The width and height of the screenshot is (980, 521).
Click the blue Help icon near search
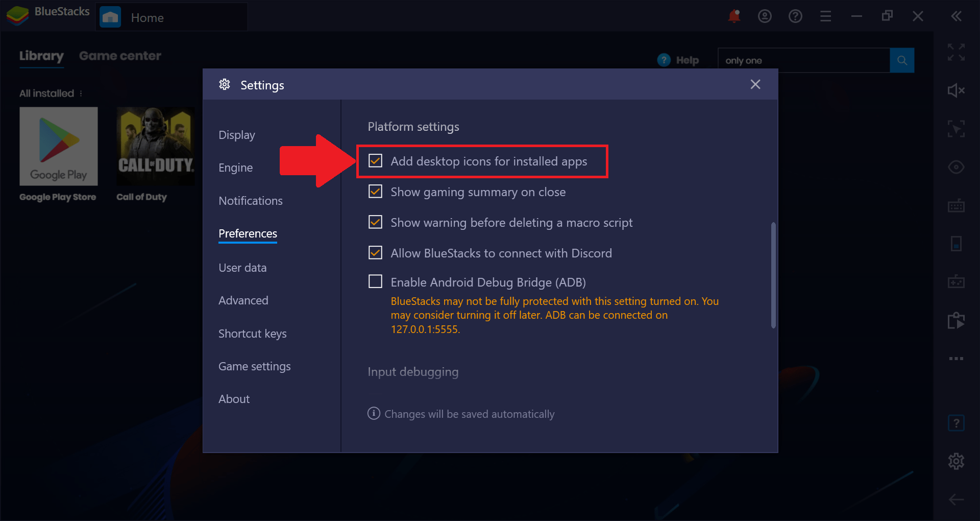click(x=664, y=60)
